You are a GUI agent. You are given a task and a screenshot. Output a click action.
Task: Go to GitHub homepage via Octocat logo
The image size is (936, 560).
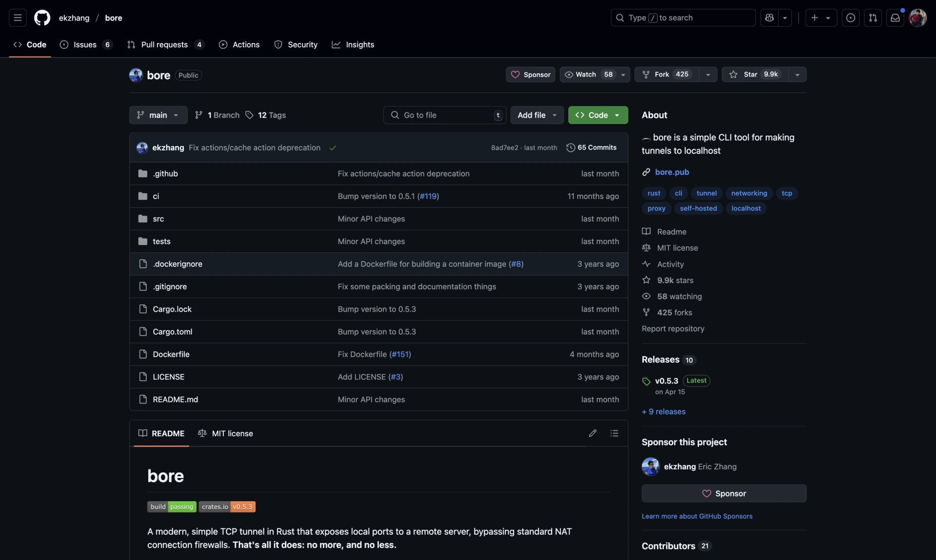click(x=42, y=18)
